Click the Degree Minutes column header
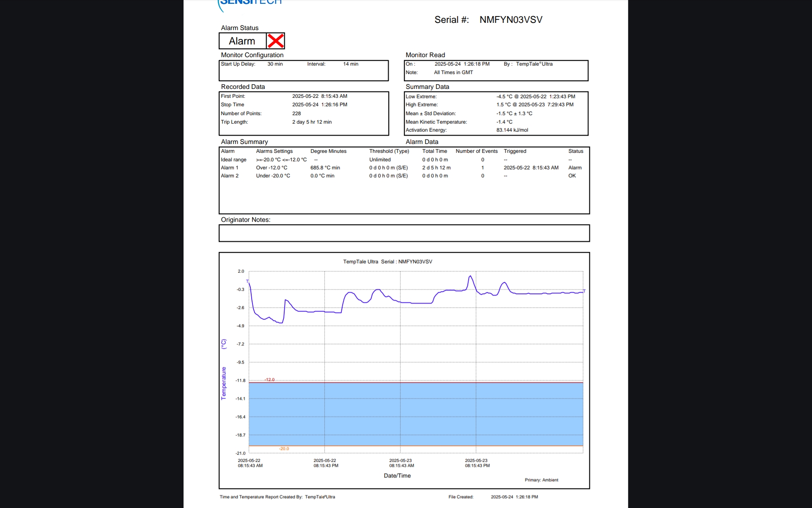Image resolution: width=812 pixels, height=508 pixels. [328, 151]
